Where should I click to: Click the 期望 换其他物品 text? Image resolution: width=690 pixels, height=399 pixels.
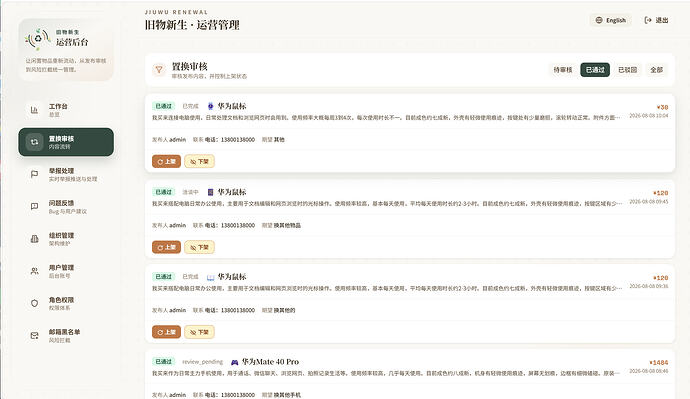point(281,225)
